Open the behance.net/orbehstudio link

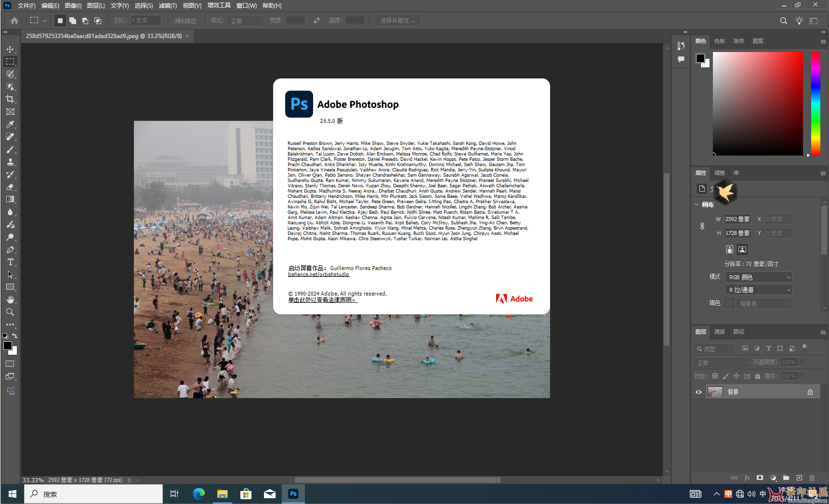point(318,274)
